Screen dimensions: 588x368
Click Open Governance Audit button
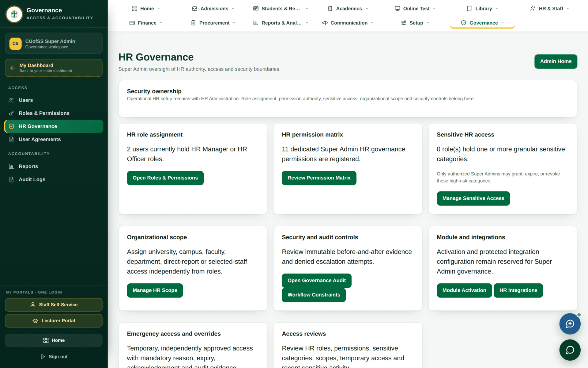coord(316,281)
